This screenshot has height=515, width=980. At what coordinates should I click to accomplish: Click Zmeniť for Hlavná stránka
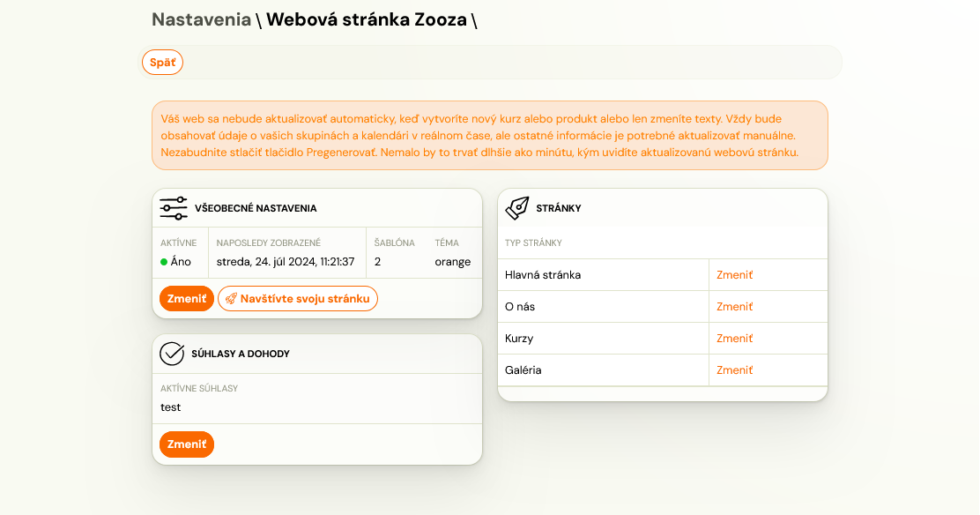[734, 275]
